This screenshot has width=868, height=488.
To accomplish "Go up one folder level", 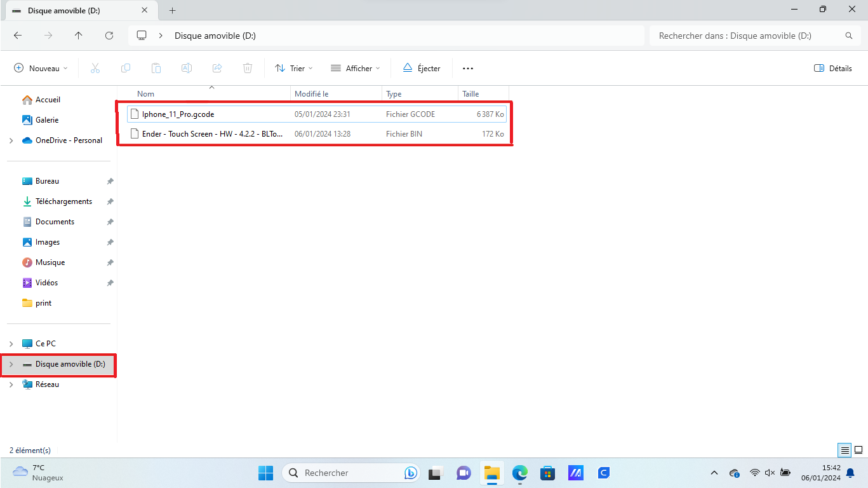I will (79, 36).
